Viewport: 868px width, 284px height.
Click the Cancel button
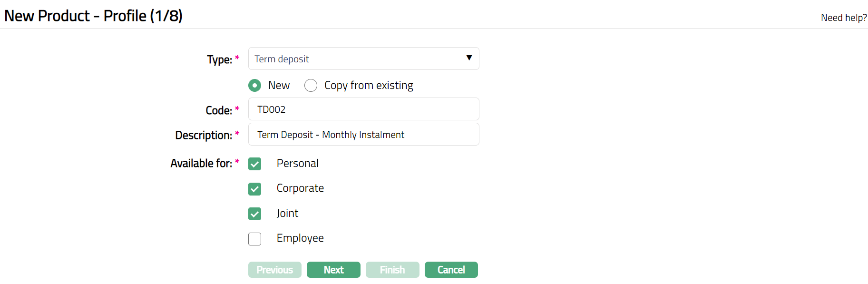(x=451, y=270)
